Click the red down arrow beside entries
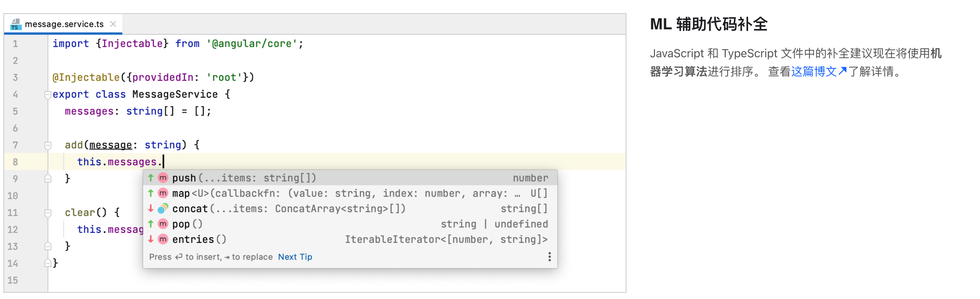This screenshot has height=299, width=980. (150, 239)
